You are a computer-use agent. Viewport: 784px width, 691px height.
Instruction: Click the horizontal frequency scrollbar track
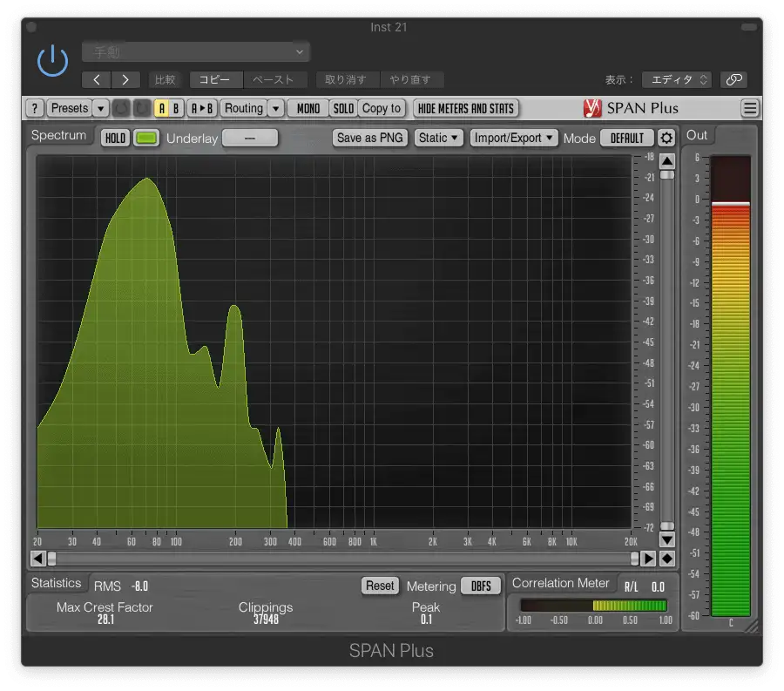pos(343,559)
